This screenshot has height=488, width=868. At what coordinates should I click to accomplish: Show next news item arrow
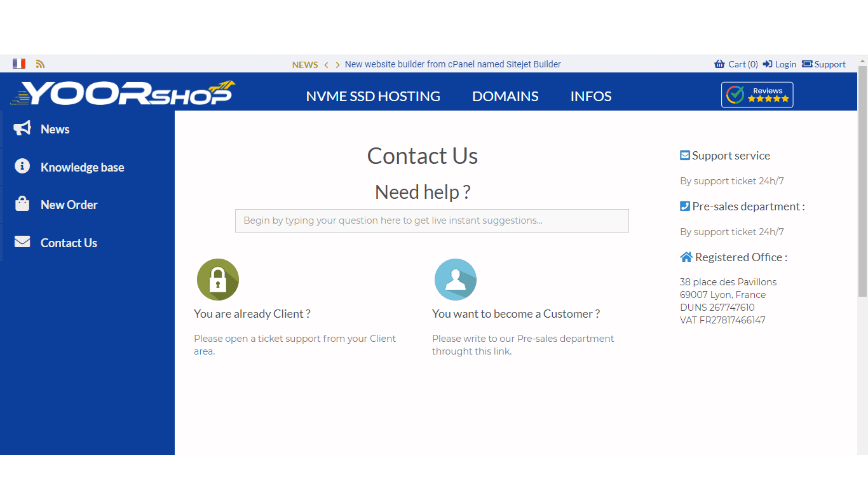coord(337,65)
